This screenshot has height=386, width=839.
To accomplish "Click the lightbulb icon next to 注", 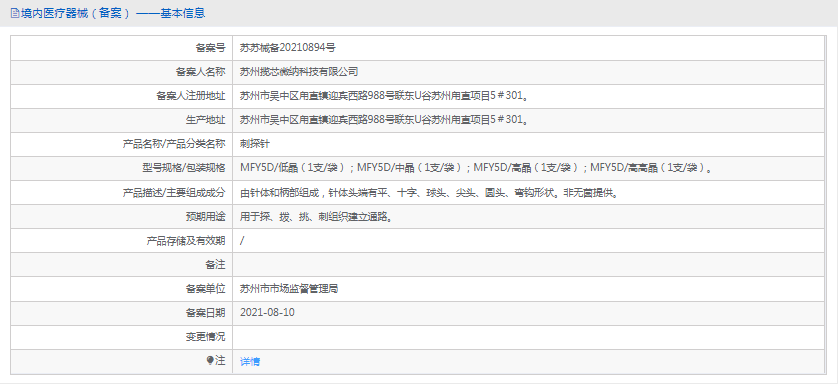I will 210,360.
